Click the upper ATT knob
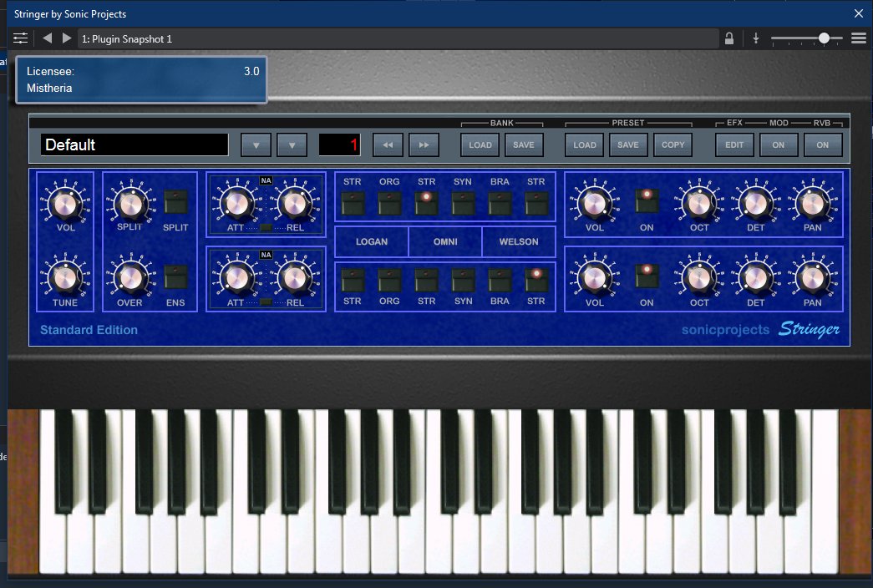The image size is (873, 588). coord(236,203)
